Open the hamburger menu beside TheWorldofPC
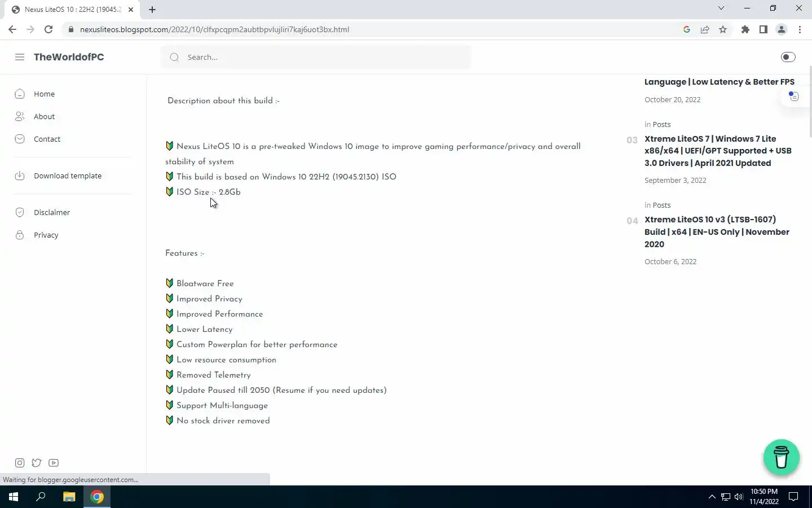 (20, 57)
